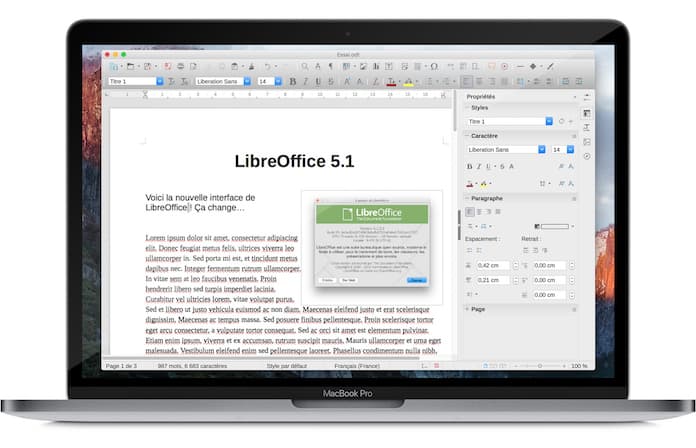Click the Basic Shapes diamond icon

tap(533, 67)
